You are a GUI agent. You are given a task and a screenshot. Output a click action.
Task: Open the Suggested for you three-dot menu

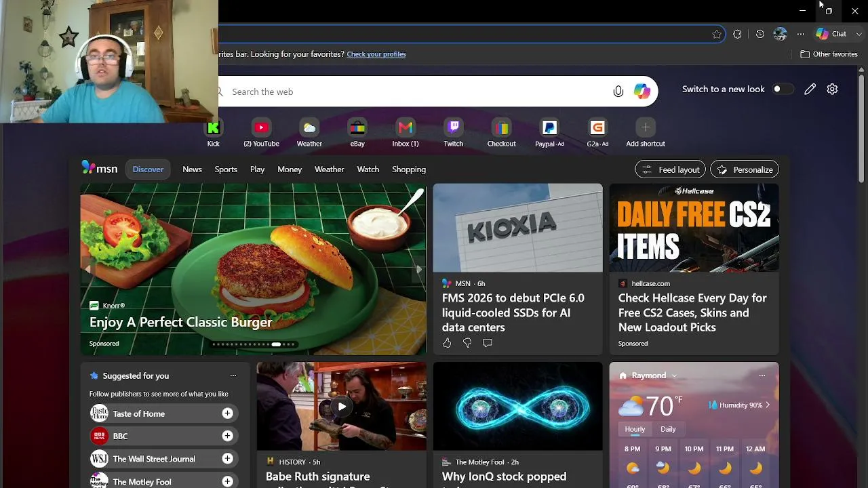point(233,375)
